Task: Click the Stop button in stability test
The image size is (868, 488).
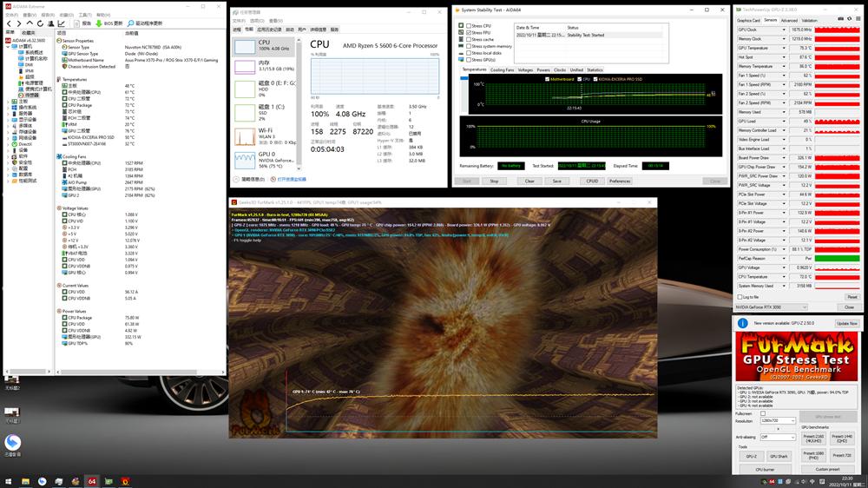Action: (494, 181)
